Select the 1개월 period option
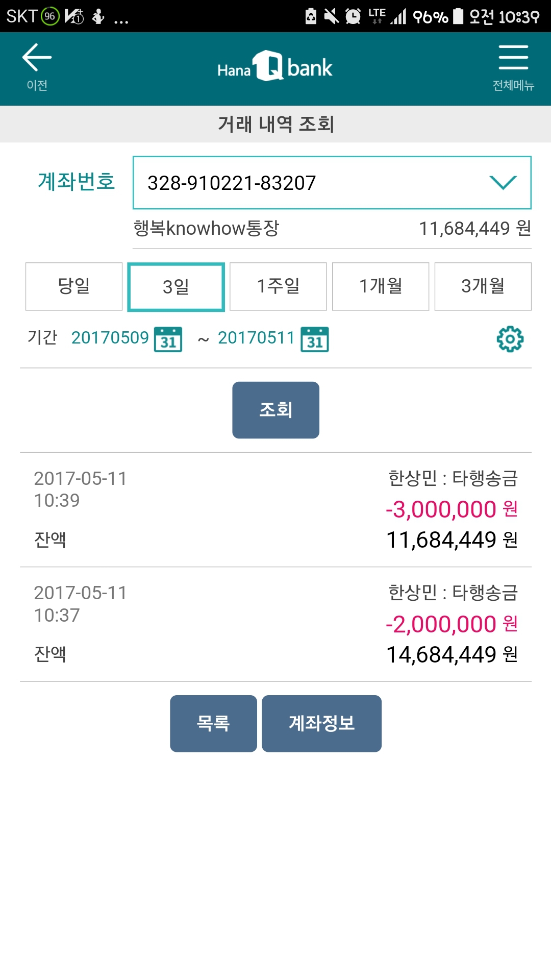The width and height of the screenshot is (551, 980). pos(381,286)
